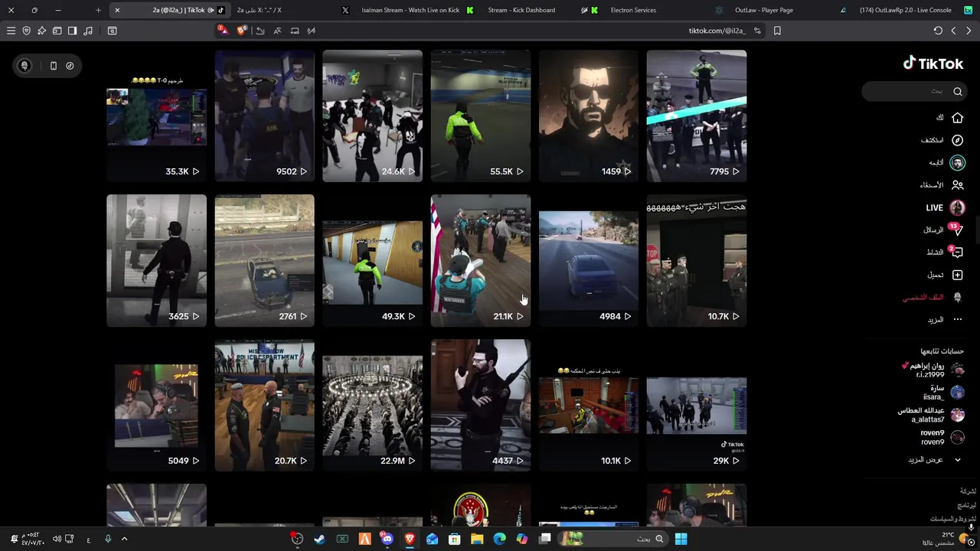Image resolution: width=980 pixels, height=551 pixels.
Task: Open the Brave Rewards triangle icon
Action: [x=222, y=31]
